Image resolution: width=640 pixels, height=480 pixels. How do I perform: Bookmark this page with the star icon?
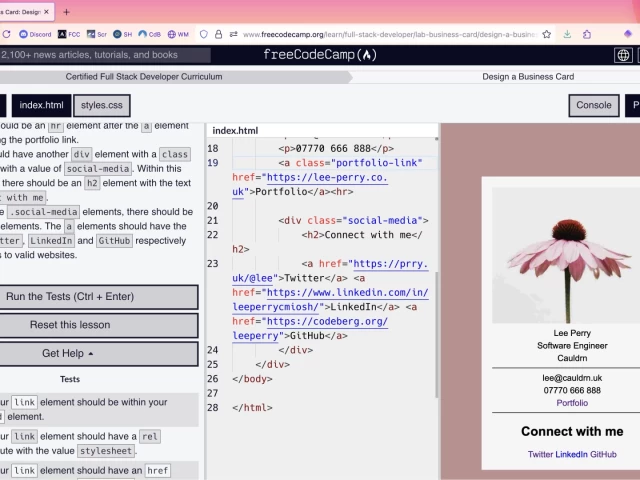click(x=547, y=34)
